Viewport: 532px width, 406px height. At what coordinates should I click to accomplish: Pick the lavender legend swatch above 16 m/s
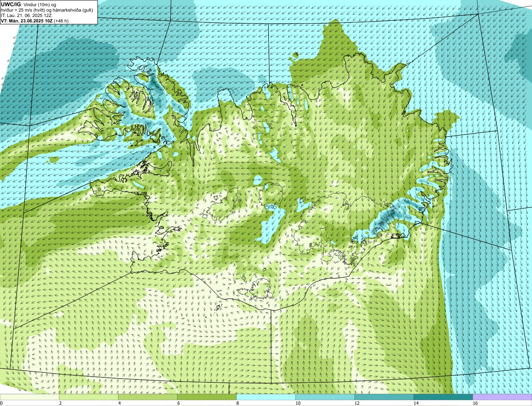click(x=502, y=397)
